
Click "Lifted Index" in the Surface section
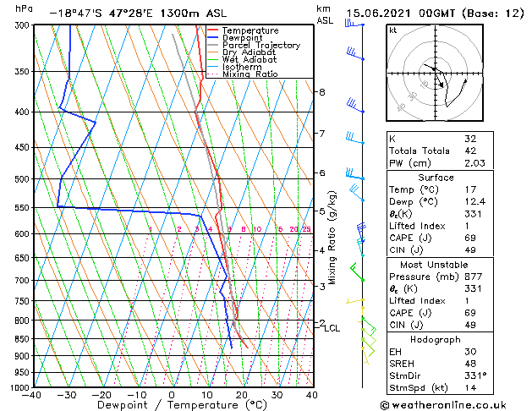point(417,226)
